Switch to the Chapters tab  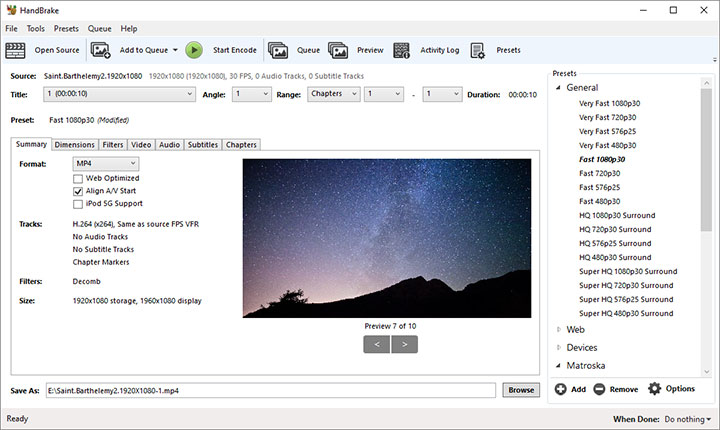(241, 145)
